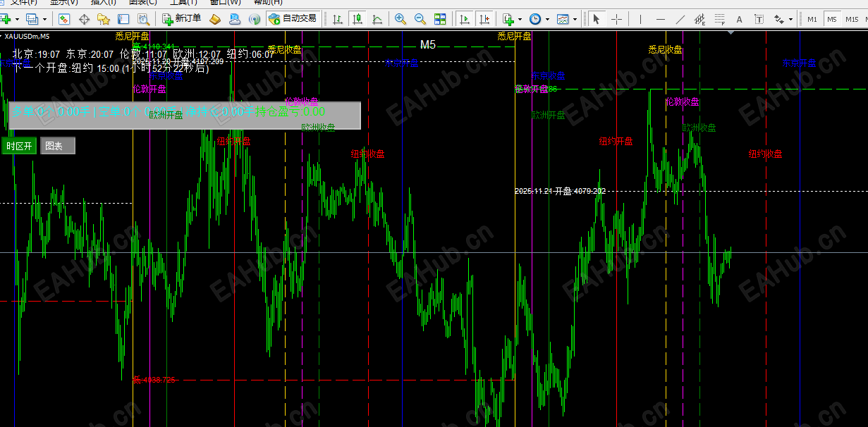The width and height of the screenshot is (868, 427).
Task: Open the 帮助(H) menu
Action: click(x=268, y=3)
